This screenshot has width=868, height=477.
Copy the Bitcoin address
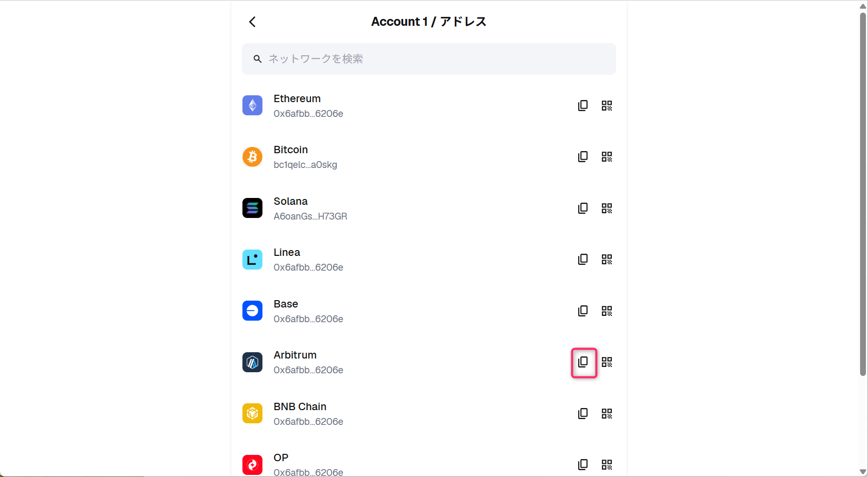583,157
